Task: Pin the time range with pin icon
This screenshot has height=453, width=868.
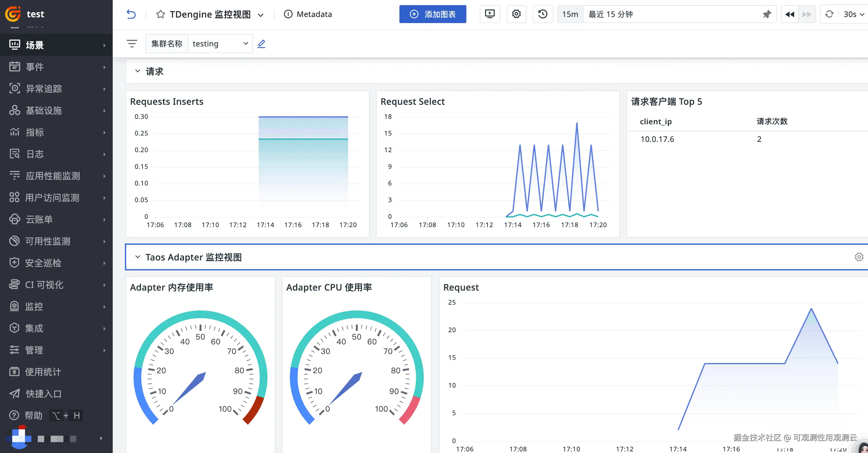Action: click(x=767, y=14)
